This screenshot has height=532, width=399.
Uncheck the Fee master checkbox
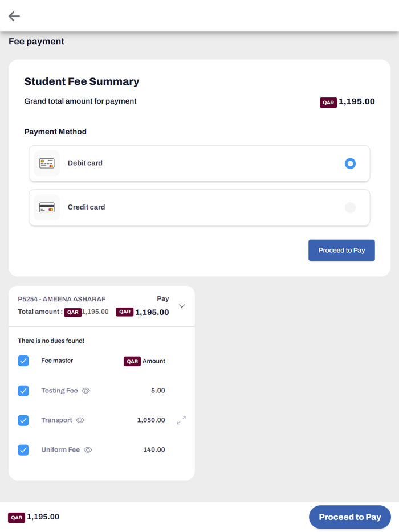[x=23, y=361]
